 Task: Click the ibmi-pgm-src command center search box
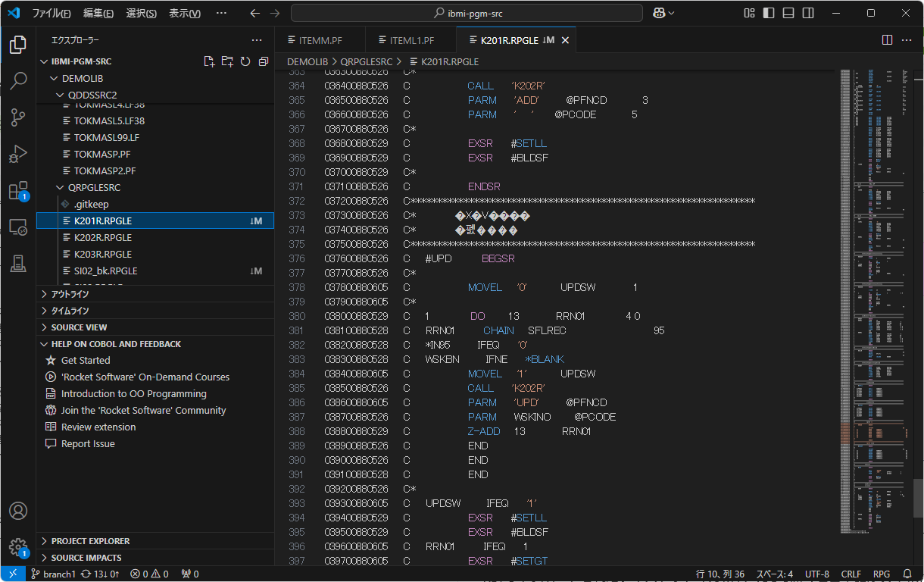pyautogui.click(x=467, y=13)
